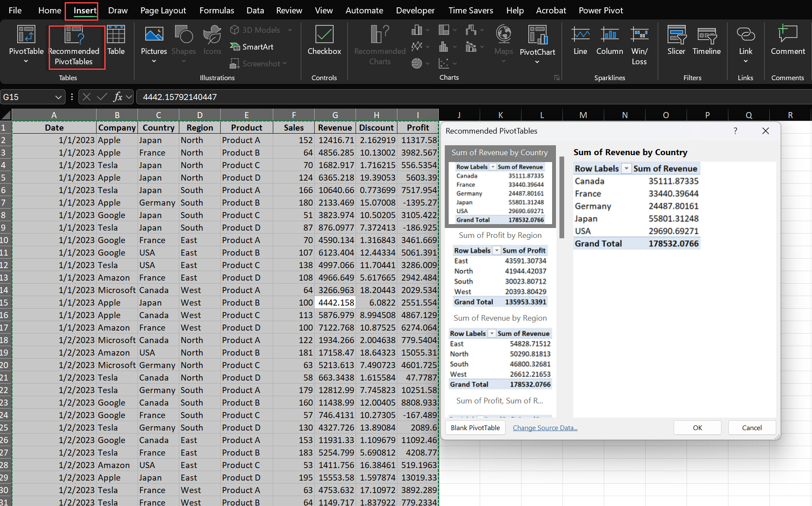
Task: Click Change Source Data link
Action: point(545,428)
